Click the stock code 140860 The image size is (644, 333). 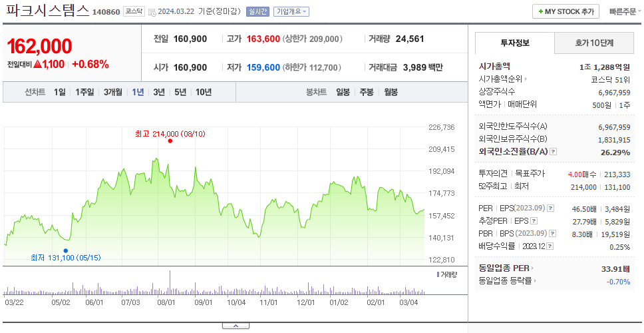(x=106, y=12)
